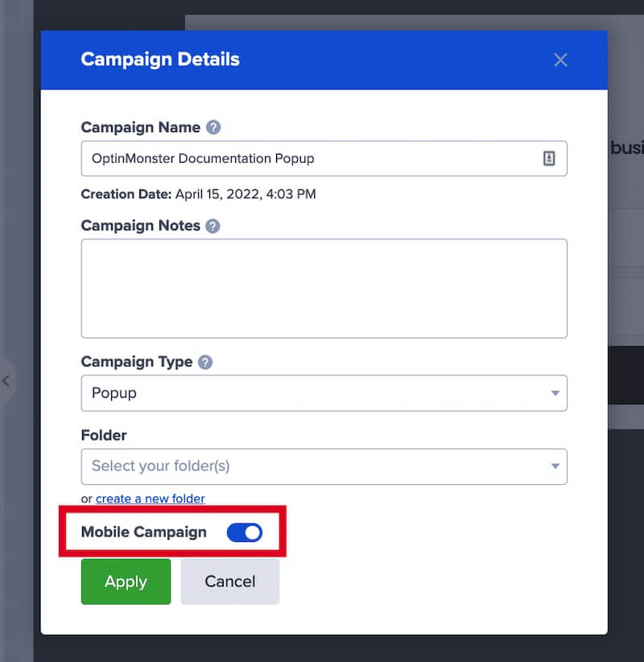Open the Campaign Name help tooltip
The height and width of the screenshot is (662, 644).
214,127
